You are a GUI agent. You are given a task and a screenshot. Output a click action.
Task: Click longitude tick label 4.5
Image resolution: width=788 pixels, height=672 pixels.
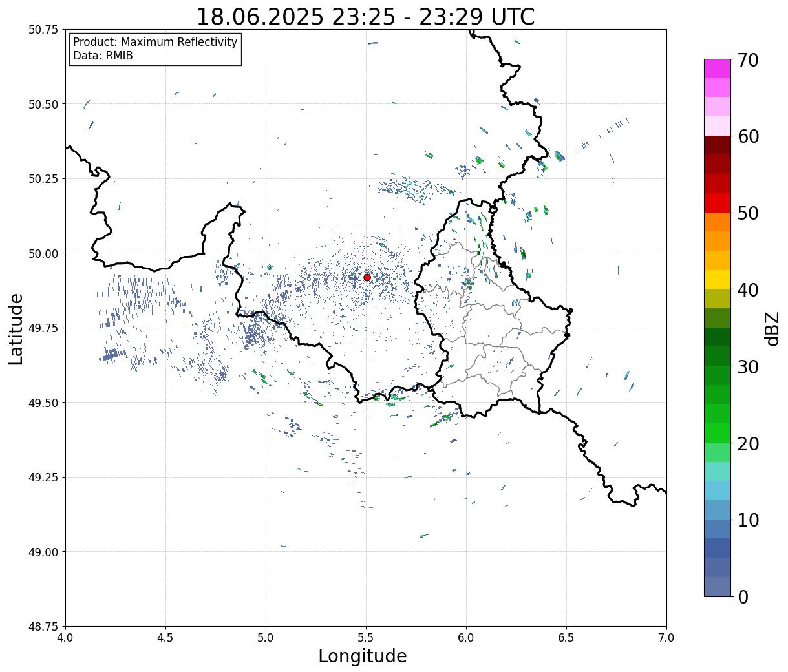tap(165, 638)
